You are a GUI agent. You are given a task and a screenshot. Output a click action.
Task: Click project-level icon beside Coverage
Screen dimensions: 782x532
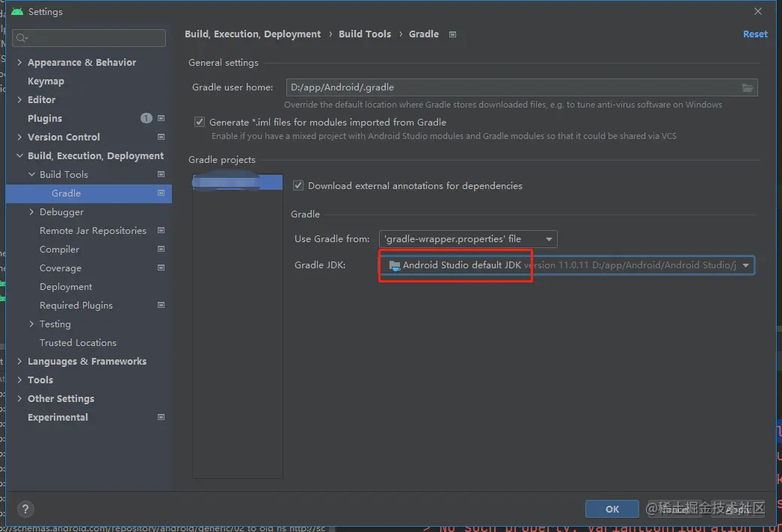point(161,267)
